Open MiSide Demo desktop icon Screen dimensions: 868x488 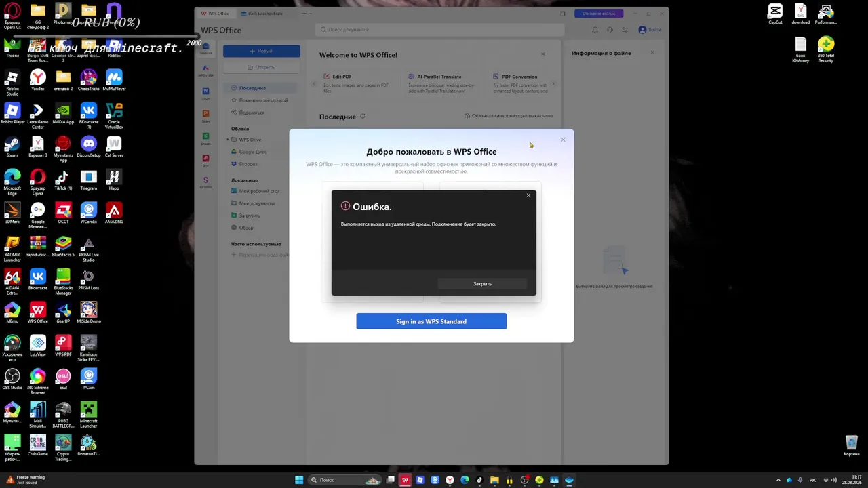pyautogui.click(x=89, y=313)
